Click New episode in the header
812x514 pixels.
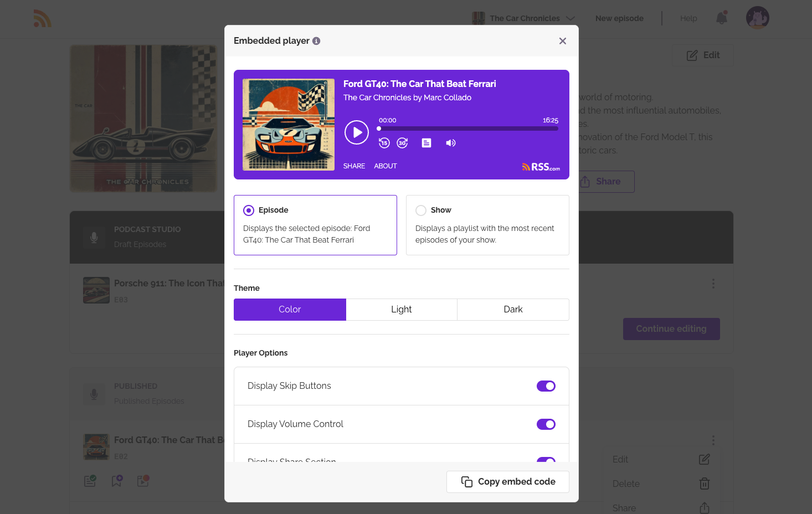tap(619, 18)
